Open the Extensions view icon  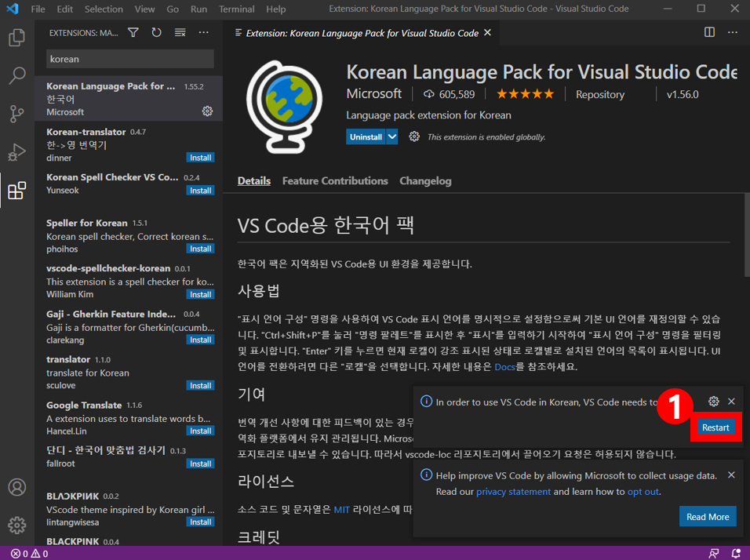[x=16, y=191]
